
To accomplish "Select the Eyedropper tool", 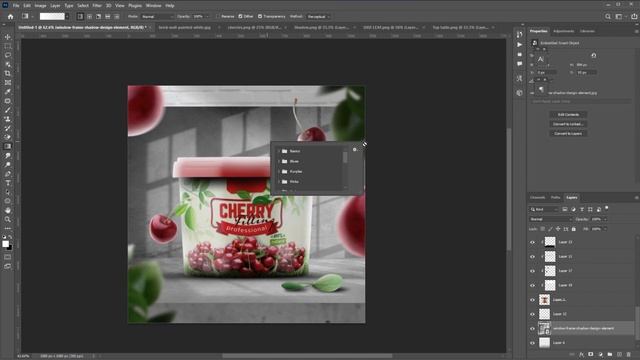I will tap(8, 91).
